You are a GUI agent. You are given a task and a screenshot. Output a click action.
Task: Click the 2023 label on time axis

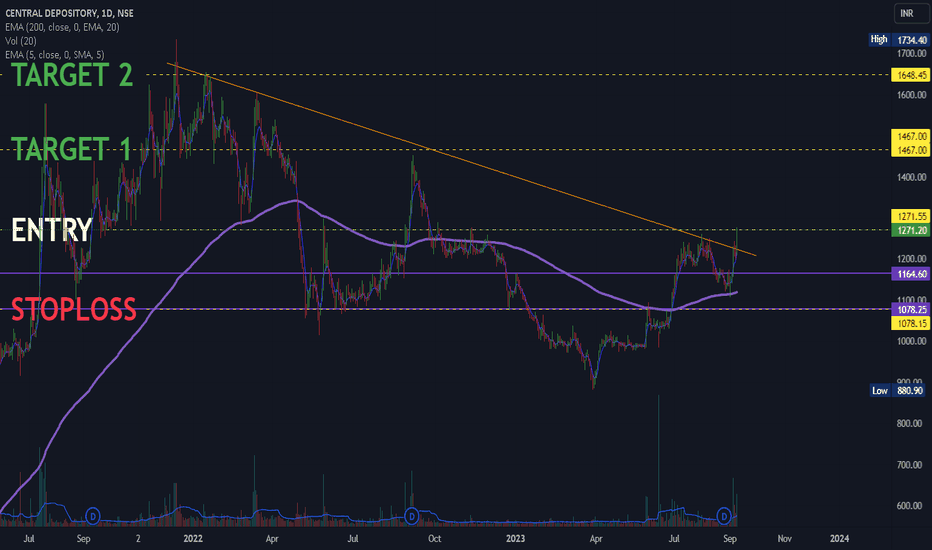coord(515,539)
